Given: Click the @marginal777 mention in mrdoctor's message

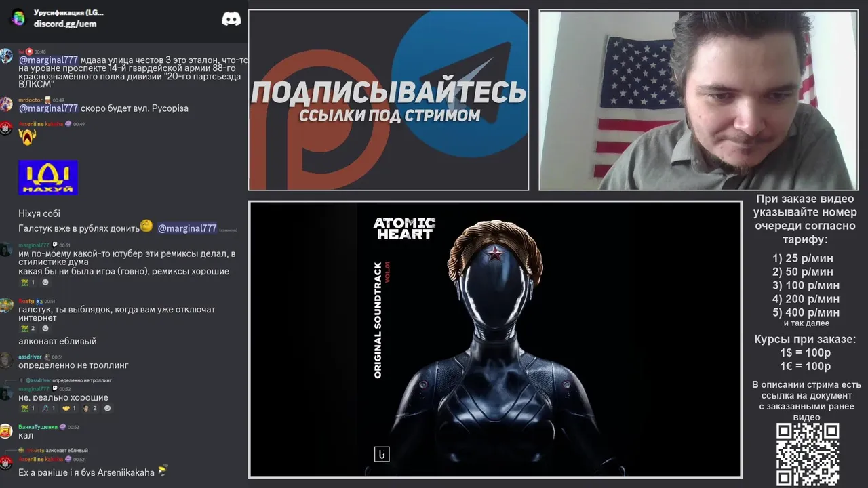Looking at the screenshot, I should (x=48, y=108).
